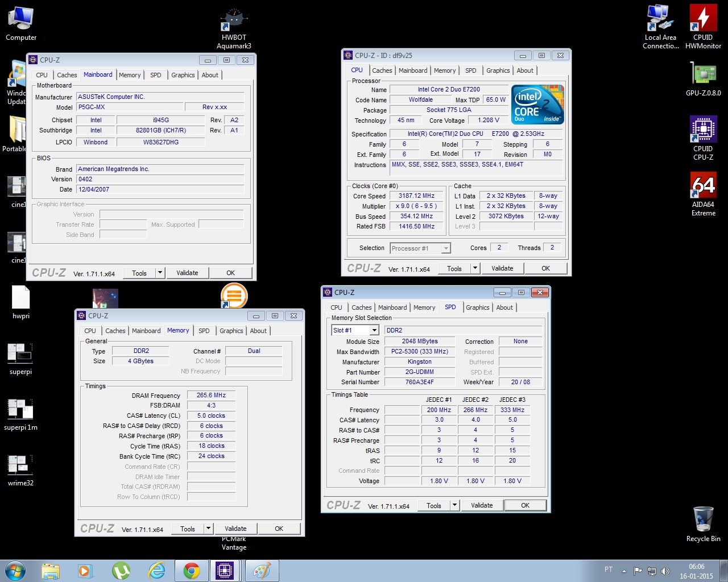Launch Internet Explorer from taskbar

coord(156,571)
